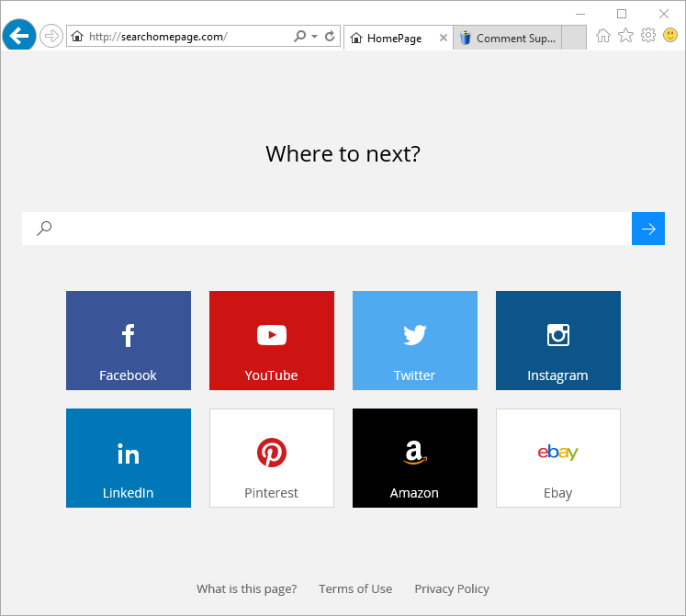Open Favorites with the star icon
The height and width of the screenshot is (616, 686).
tap(625, 36)
